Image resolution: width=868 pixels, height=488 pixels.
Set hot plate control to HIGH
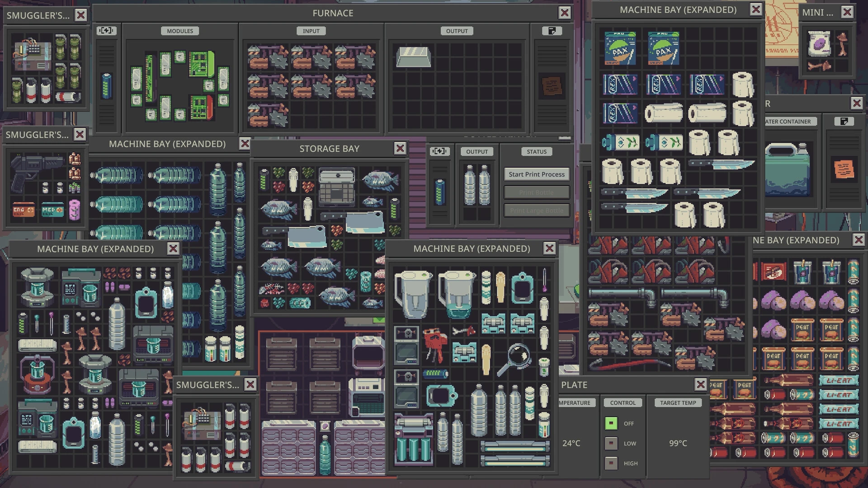pyautogui.click(x=611, y=463)
